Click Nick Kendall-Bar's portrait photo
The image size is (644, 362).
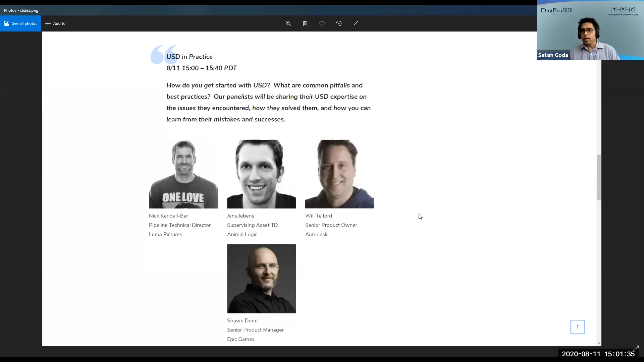183,174
